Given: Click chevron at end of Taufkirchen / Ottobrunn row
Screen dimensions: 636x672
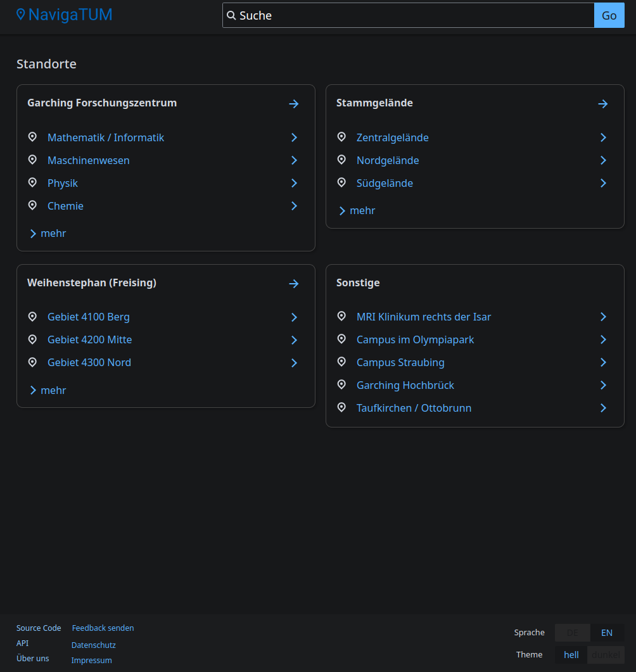Looking at the screenshot, I should point(604,408).
